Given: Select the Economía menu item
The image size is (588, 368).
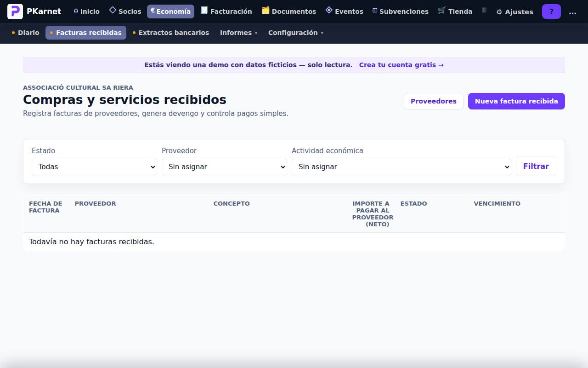Looking at the screenshot, I should [x=170, y=11].
